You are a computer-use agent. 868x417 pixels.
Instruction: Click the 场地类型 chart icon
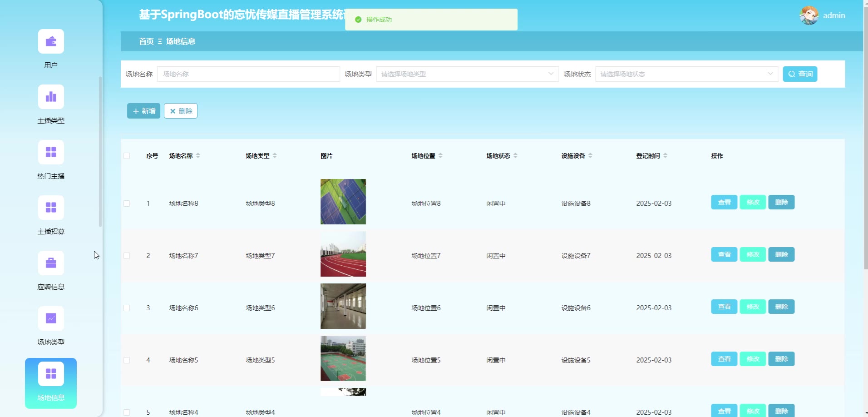[51, 318]
